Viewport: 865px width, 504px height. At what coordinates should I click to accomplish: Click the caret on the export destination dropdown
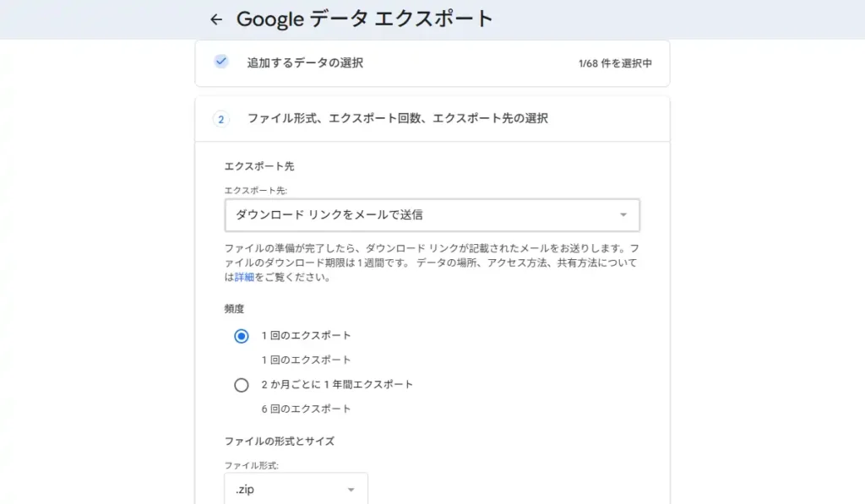(623, 214)
